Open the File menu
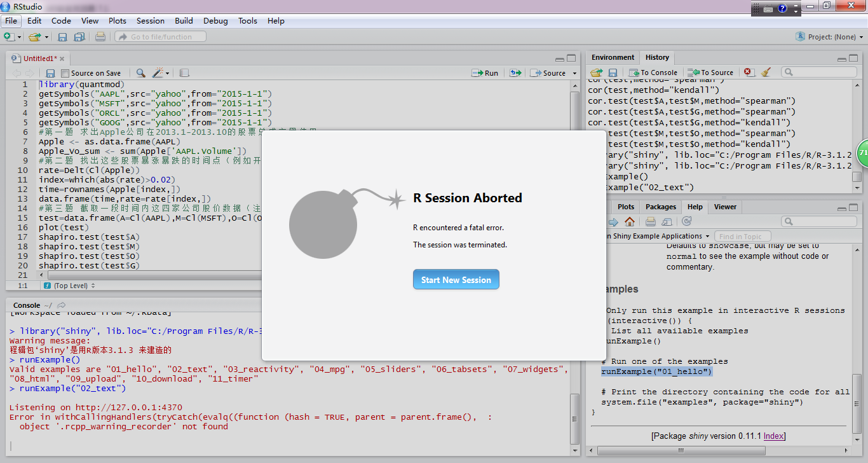 click(11, 21)
